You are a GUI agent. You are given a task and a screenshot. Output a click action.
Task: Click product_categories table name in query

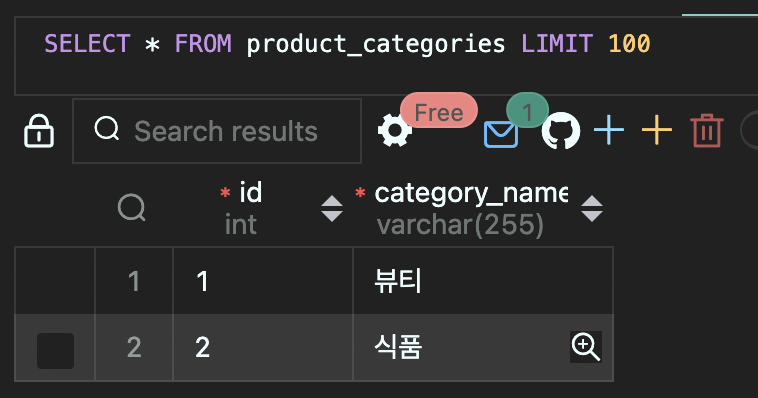[376, 44]
